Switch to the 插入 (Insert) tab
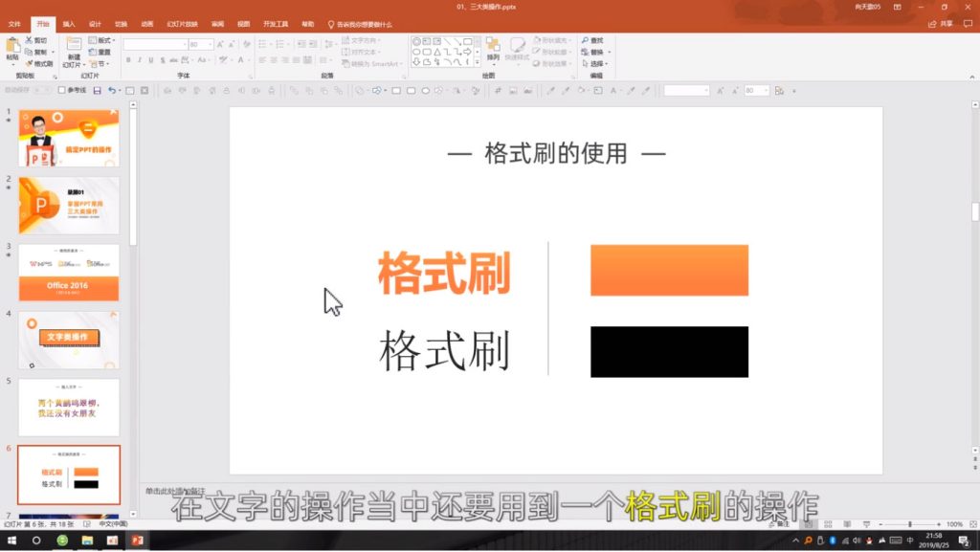980x552 pixels. pos(69,24)
